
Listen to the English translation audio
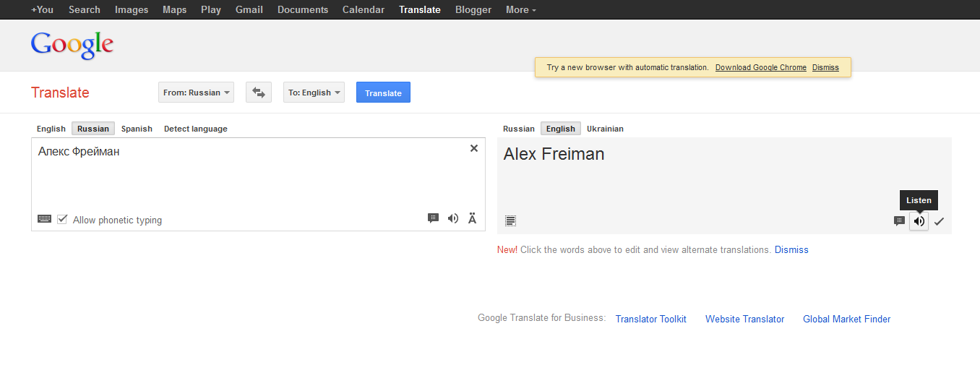tap(919, 221)
